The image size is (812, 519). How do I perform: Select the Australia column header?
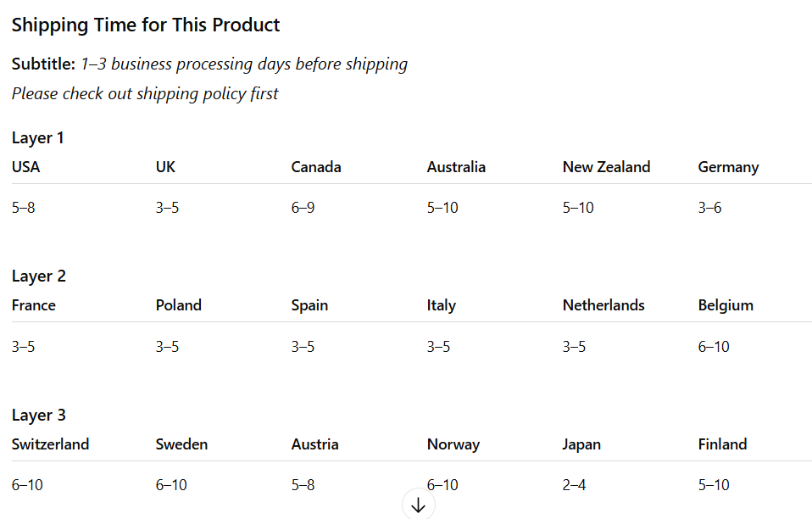[x=456, y=167]
